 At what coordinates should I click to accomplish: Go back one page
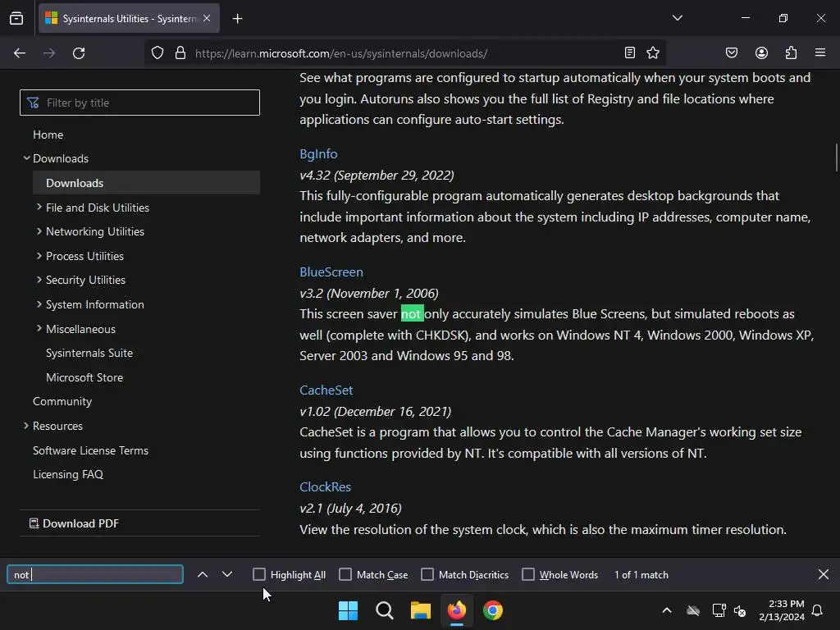click(x=20, y=53)
